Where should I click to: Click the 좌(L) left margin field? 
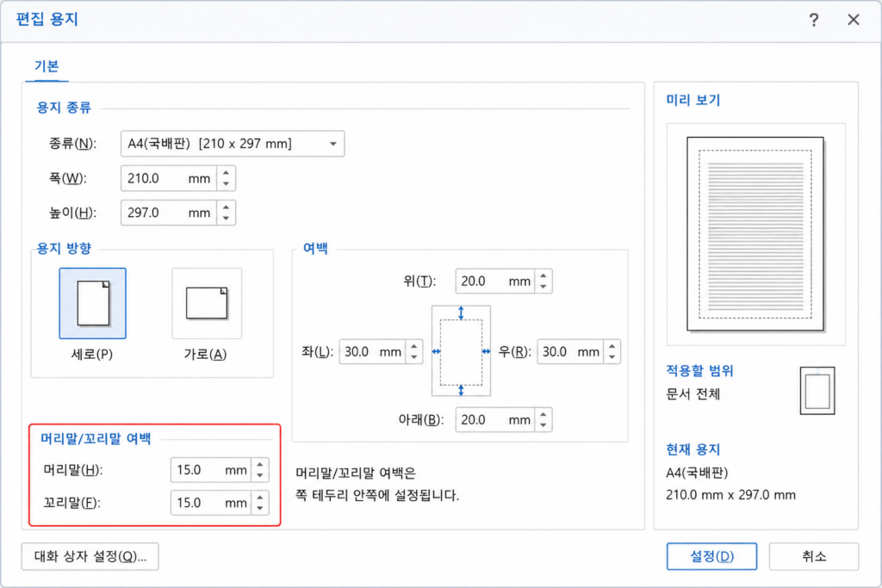point(372,352)
